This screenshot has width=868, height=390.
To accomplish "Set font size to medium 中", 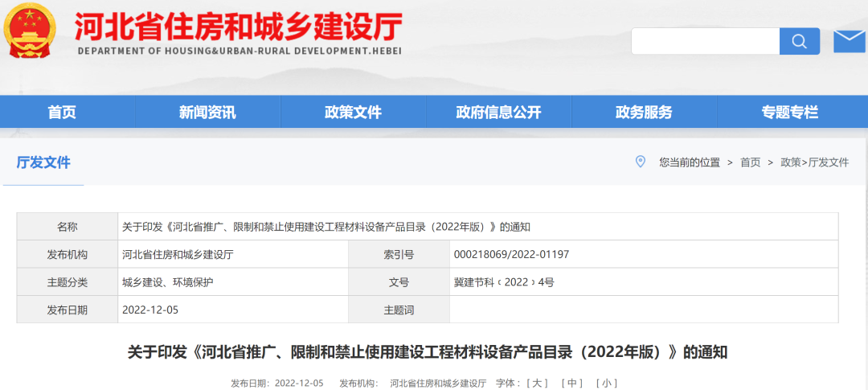I will point(572,384).
